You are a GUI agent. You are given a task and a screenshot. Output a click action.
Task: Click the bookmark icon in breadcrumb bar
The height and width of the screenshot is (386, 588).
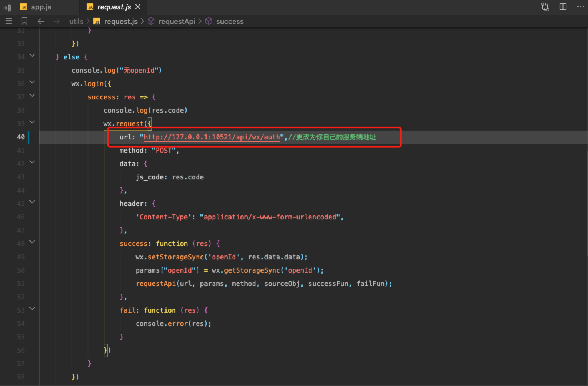click(24, 21)
